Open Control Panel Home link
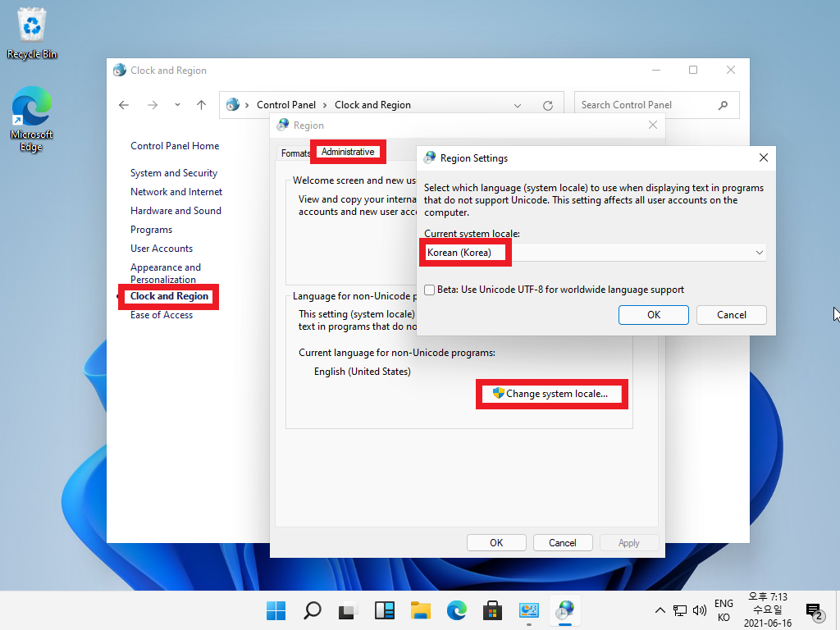Screen dimensions: 840x630 click(x=175, y=146)
